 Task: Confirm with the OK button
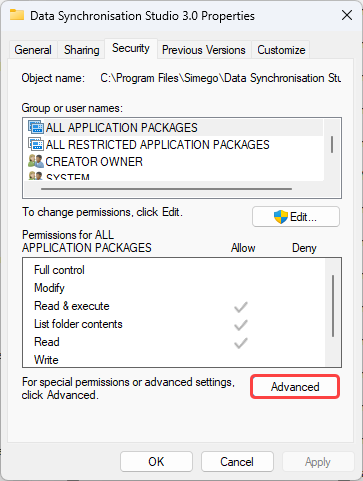tap(156, 462)
